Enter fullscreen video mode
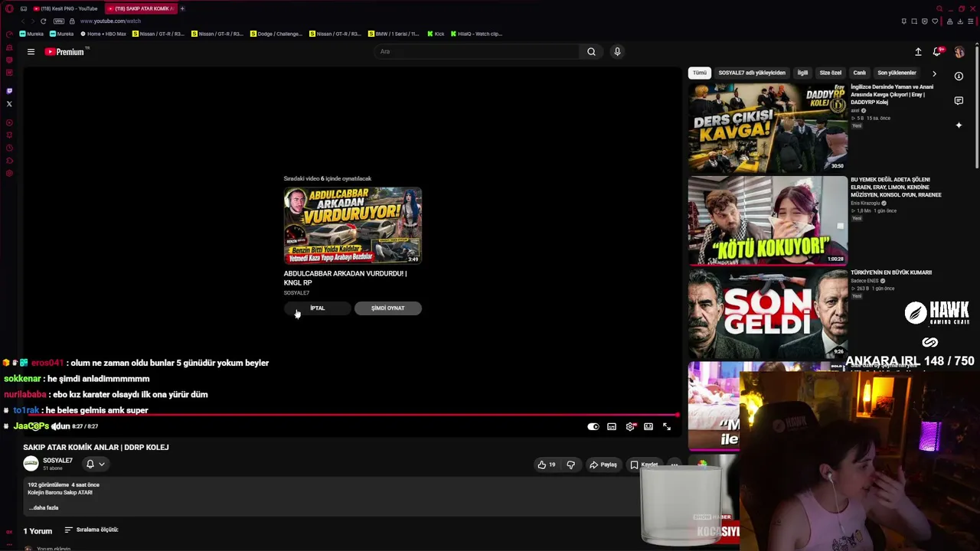 [667, 426]
